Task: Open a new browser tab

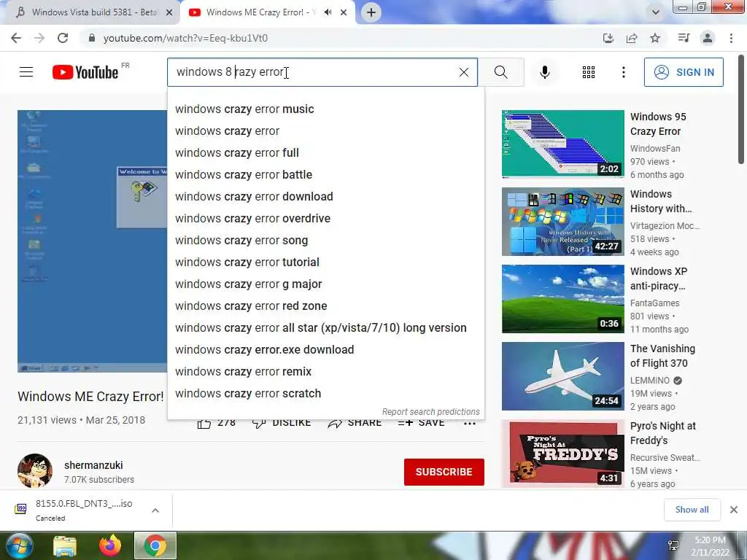Action: [x=371, y=12]
